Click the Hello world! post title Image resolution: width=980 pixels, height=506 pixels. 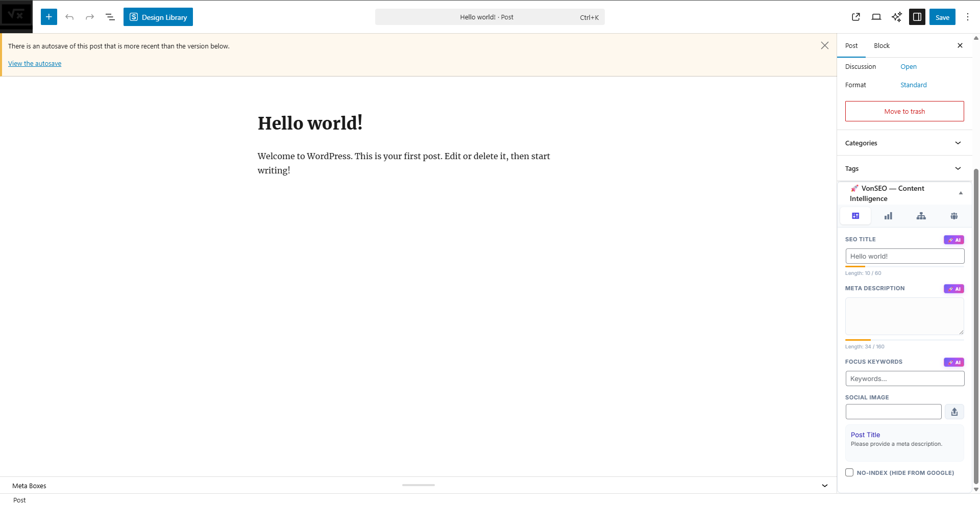coord(310,123)
